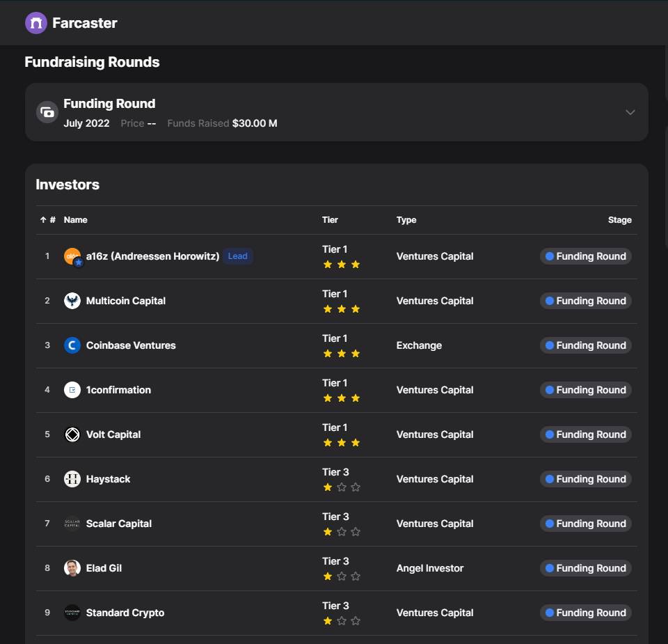Click Haystack's Tier 3 star rating
This screenshot has height=644, width=668.
click(x=341, y=487)
